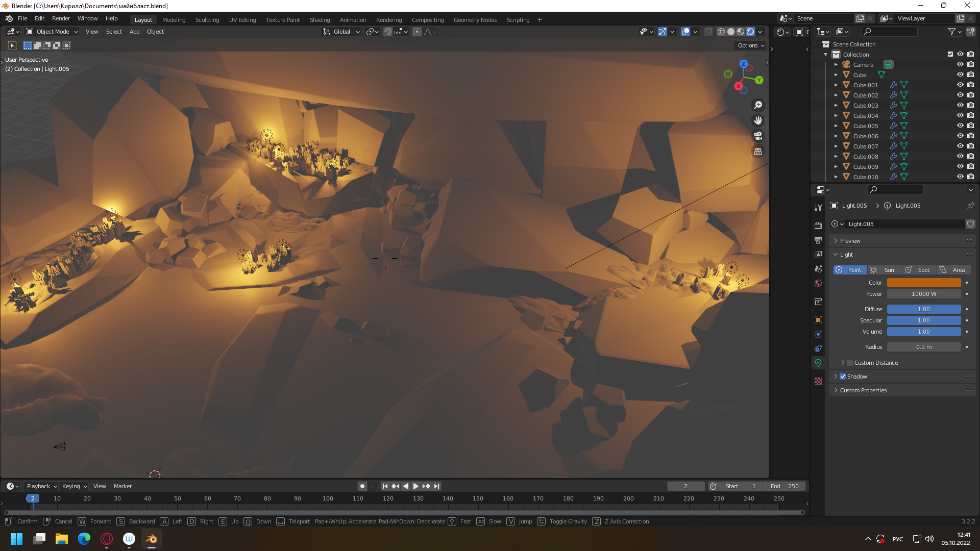Viewport: 980px width, 551px height.
Task: Toggle camera view icon in viewport
Action: [x=758, y=136]
